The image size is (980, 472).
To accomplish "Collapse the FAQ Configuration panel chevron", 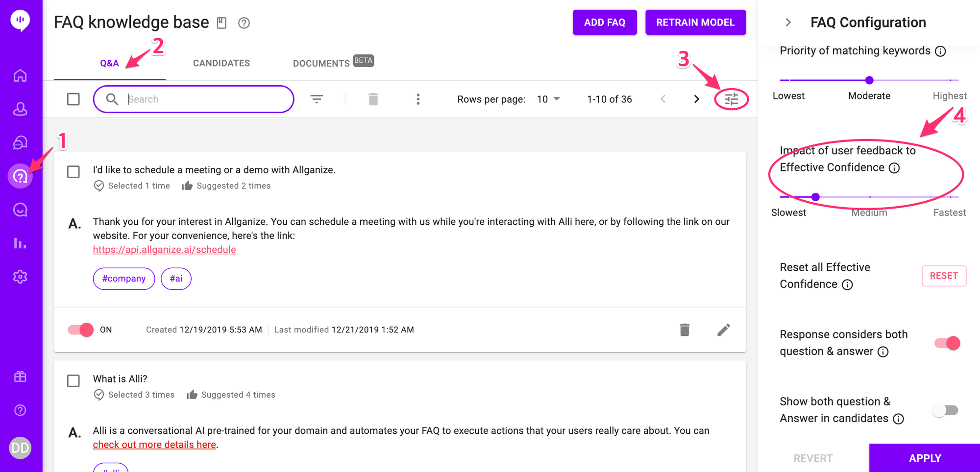I will pos(788,23).
